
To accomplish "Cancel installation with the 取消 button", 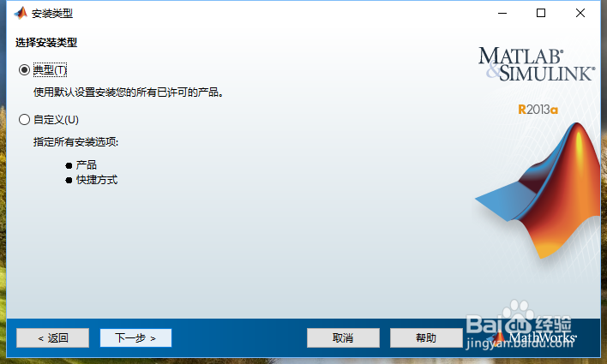I will (343, 338).
